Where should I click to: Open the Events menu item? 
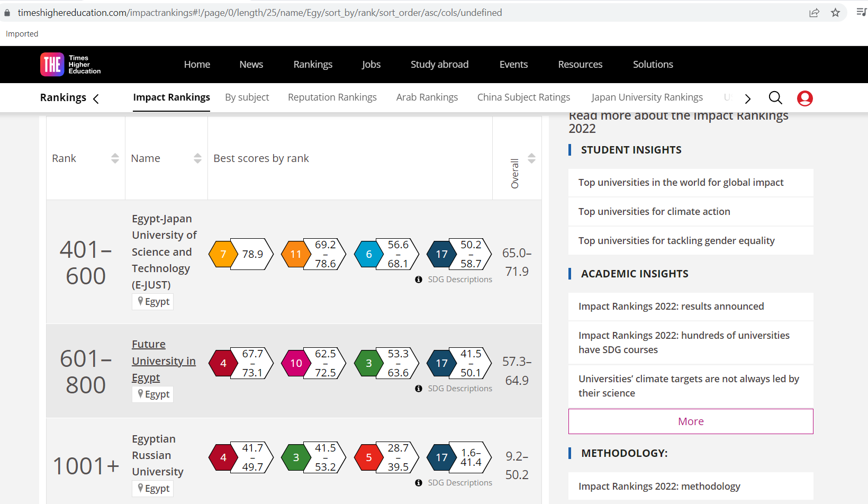click(513, 65)
